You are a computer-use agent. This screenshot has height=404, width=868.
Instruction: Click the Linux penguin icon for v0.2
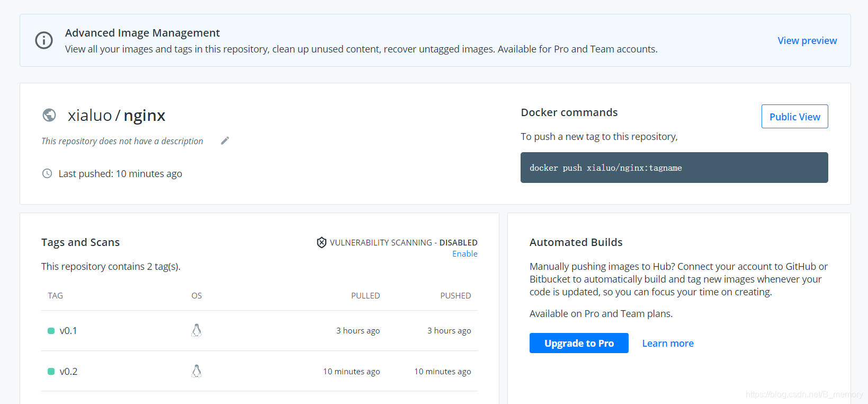(196, 371)
